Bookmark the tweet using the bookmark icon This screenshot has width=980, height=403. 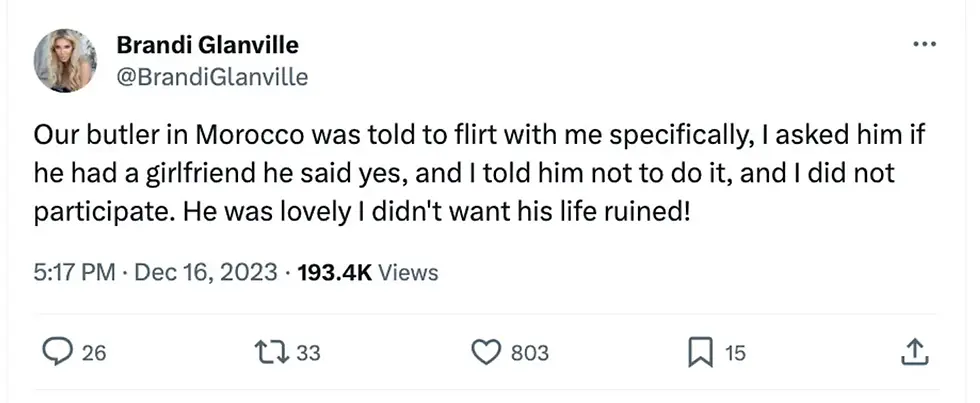(700, 351)
